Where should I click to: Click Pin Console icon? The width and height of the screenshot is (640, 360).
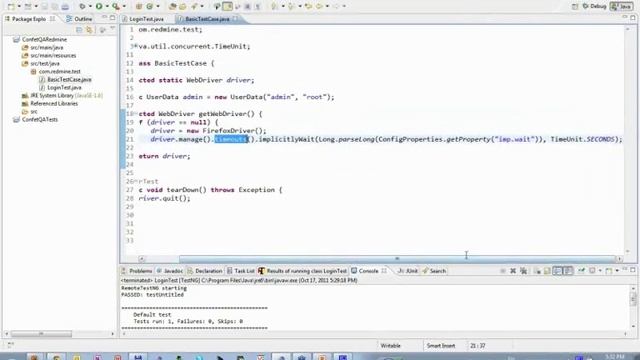[x=581, y=271]
